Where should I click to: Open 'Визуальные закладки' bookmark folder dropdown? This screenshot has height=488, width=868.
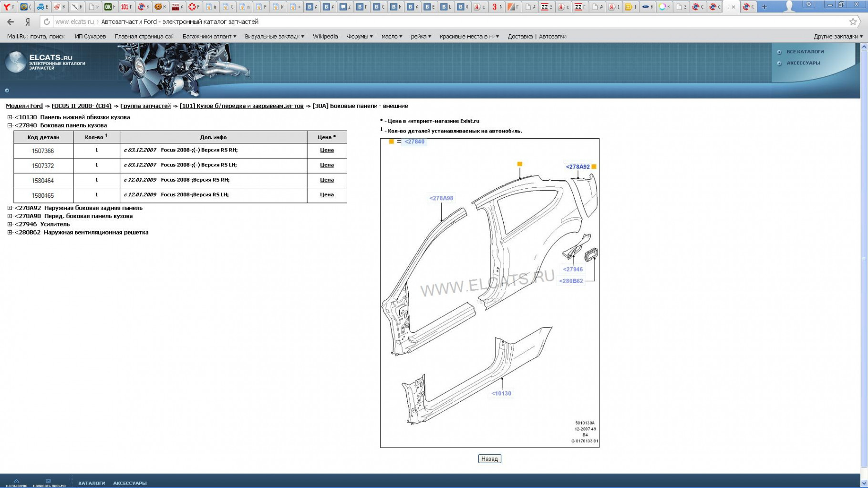click(274, 37)
